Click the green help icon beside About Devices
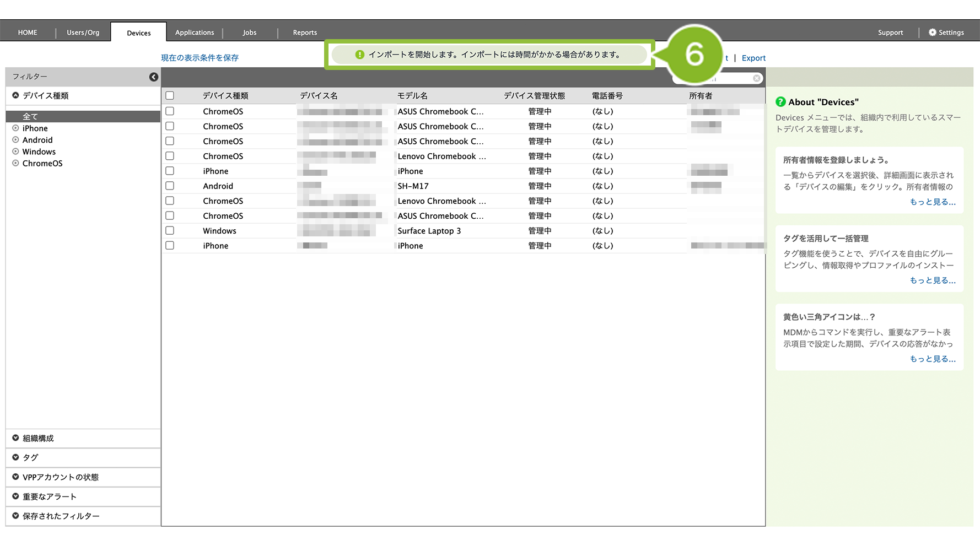Screen dimensions: 980x551 [780, 102]
